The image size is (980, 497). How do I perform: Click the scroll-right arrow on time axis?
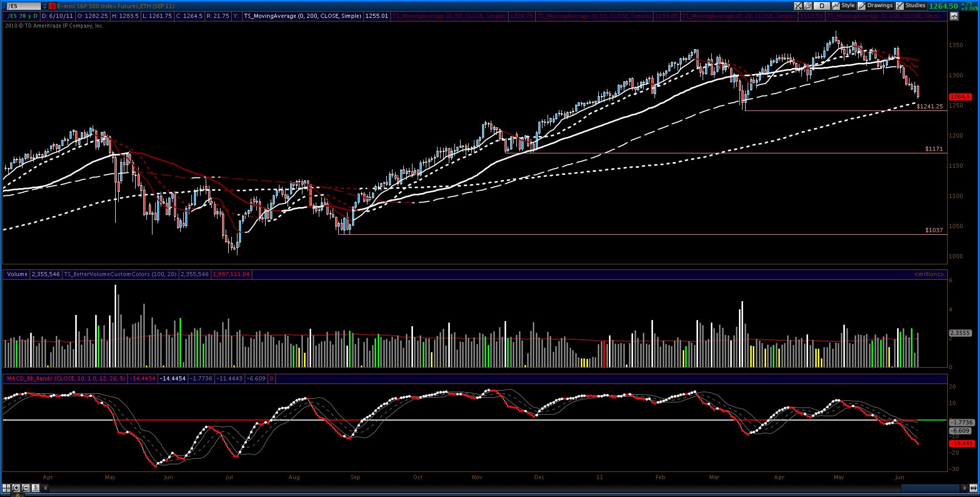coord(965,488)
